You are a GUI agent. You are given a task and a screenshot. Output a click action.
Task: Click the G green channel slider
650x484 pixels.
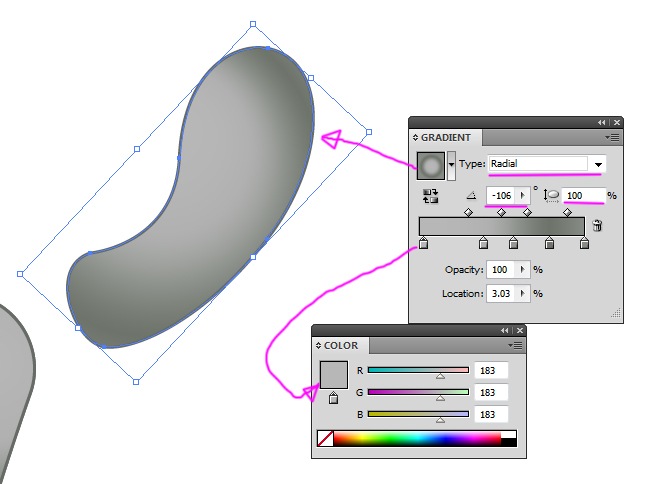click(418, 392)
